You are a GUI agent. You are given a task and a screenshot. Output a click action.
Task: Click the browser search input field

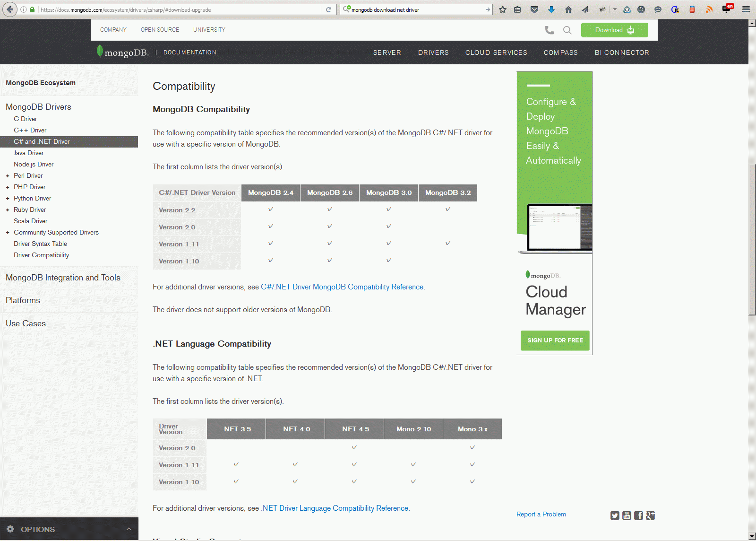[417, 9]
